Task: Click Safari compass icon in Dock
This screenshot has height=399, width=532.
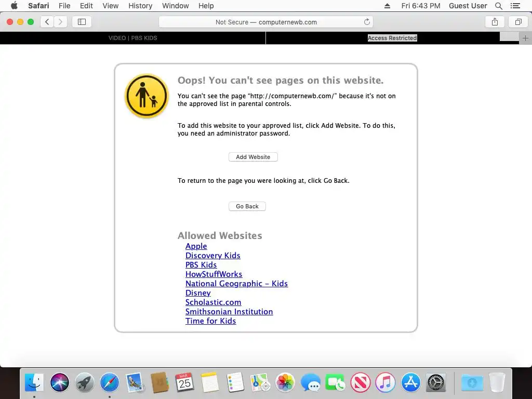Action: [110, 382]
